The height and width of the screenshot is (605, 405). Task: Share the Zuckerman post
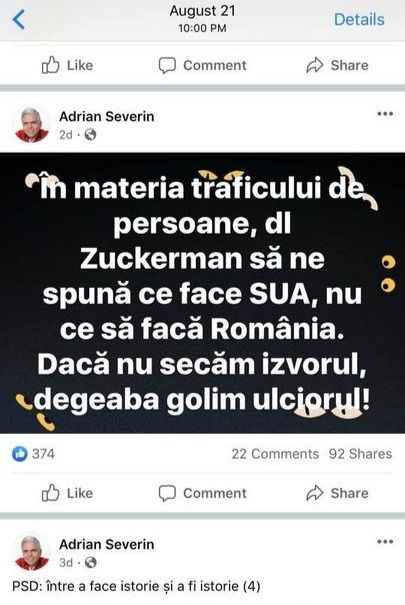pos(337,493)
